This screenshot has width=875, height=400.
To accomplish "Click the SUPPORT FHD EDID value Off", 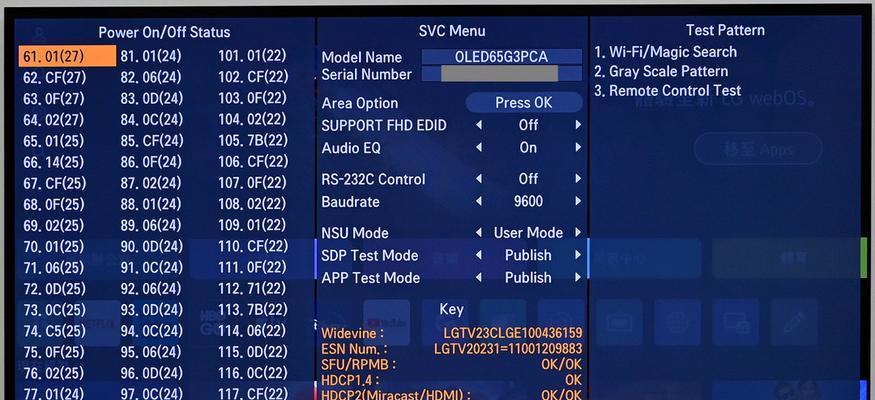I will [x=528, y=126].
